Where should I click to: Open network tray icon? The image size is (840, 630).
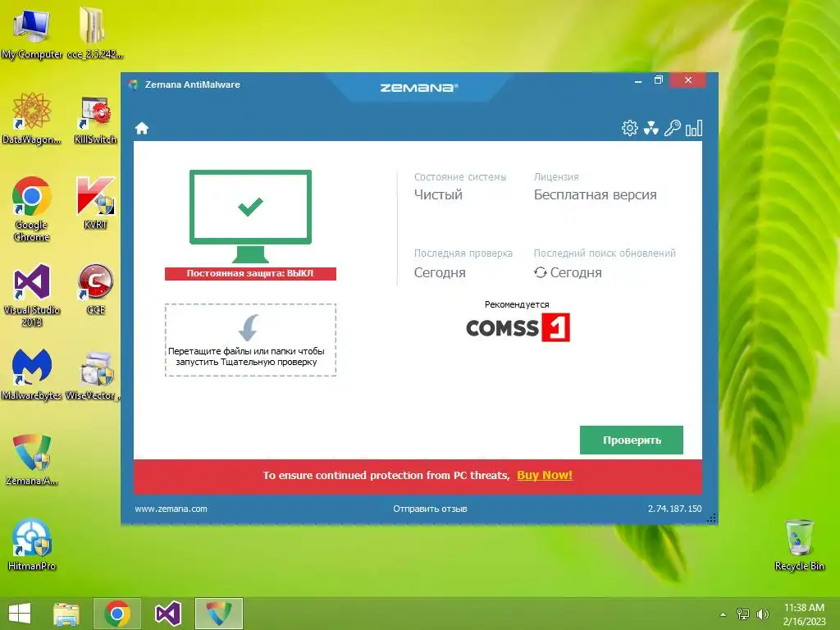[743, 614]
